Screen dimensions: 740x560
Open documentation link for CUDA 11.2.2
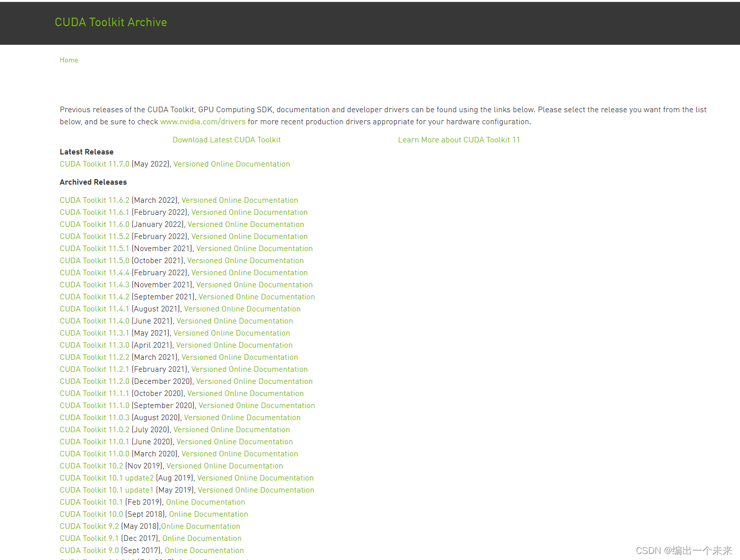coord(239,357)
